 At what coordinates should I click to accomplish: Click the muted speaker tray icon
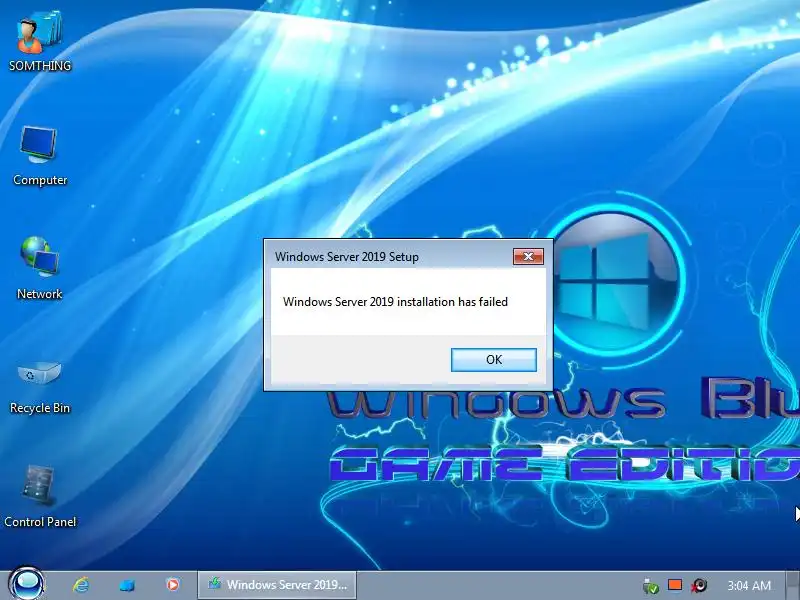[699, 585]
